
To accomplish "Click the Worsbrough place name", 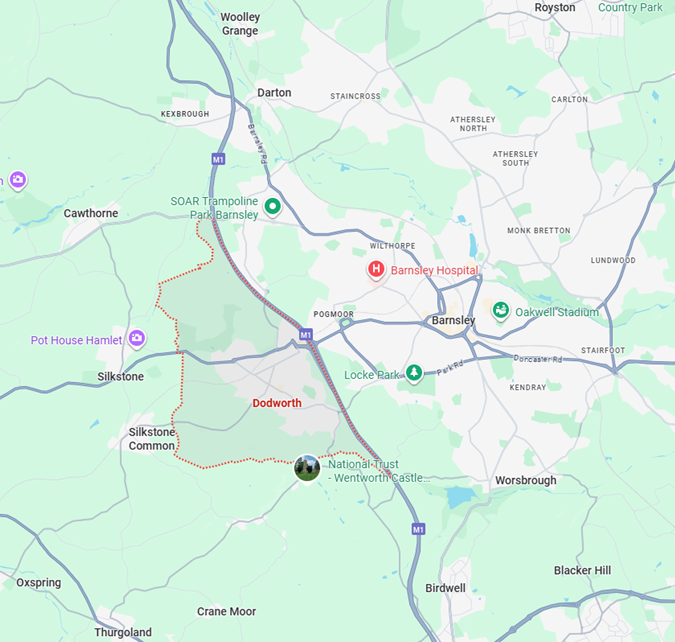I will pos(526,481).
